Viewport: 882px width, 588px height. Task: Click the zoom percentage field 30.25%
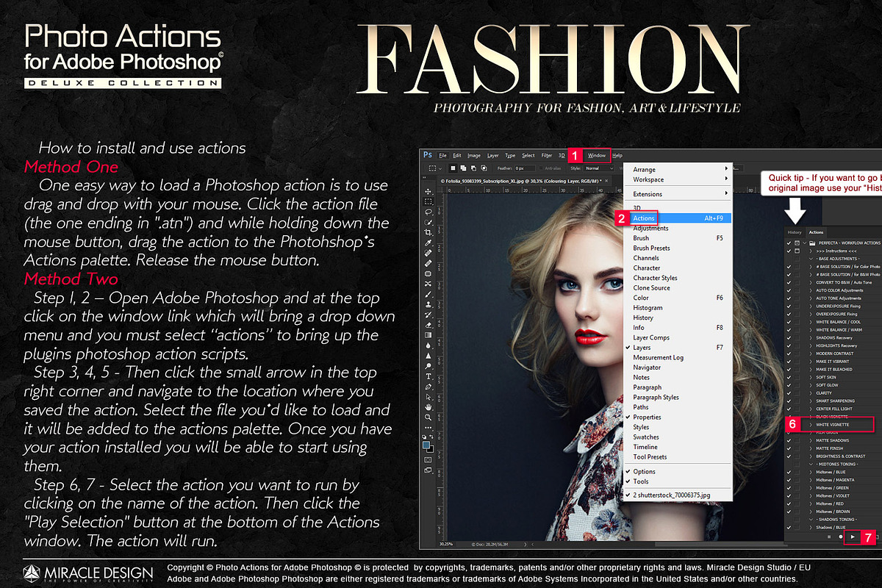tap(446, 544)
